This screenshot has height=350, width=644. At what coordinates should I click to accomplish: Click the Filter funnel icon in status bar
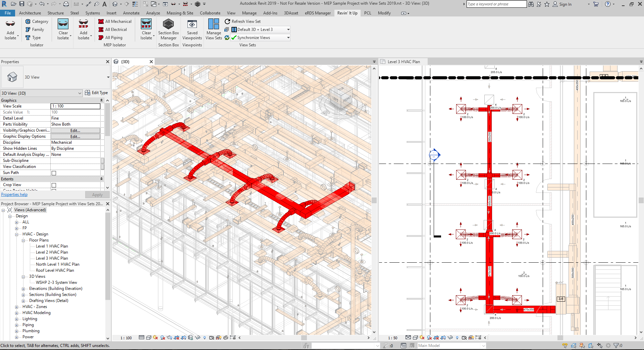point(616,345)
